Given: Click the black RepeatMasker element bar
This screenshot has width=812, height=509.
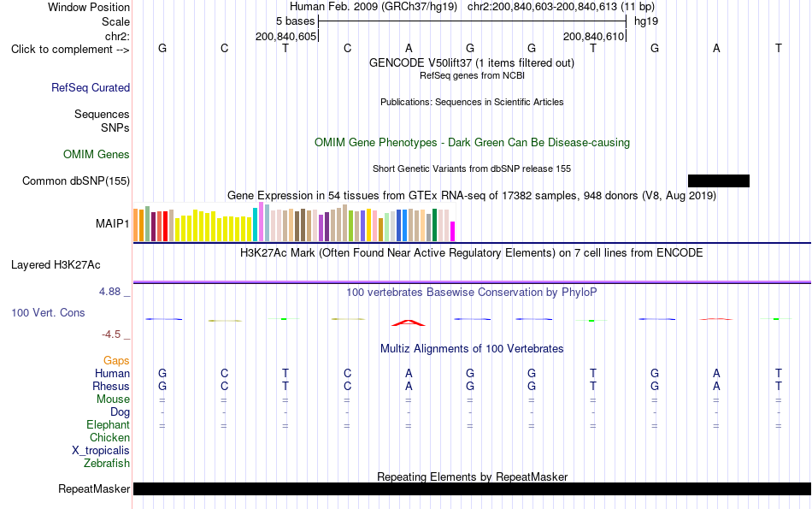Looking at the screenshot, I should 473,488.
